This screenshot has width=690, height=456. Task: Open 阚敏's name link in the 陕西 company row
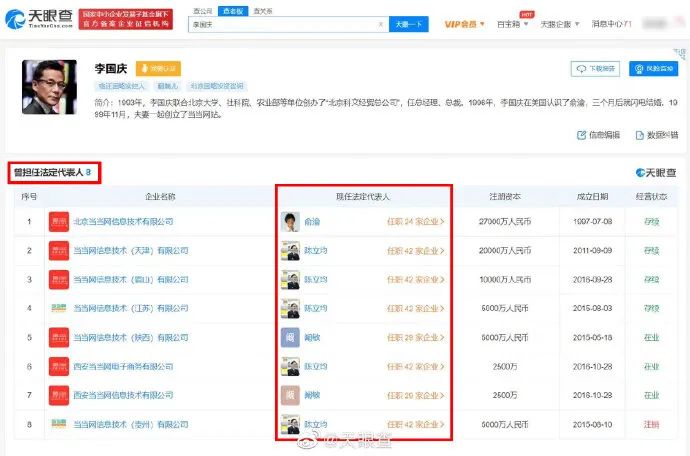click(x=312, y=338)
